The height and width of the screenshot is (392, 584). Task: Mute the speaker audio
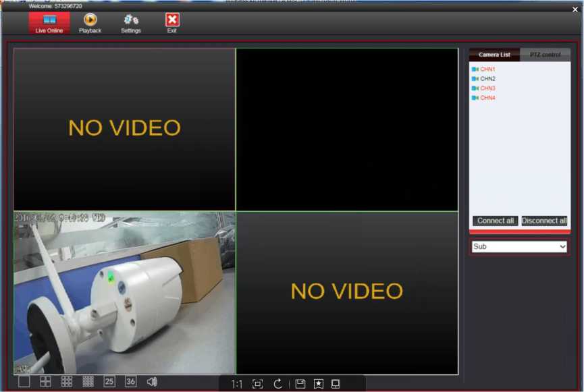pos(152,382)
